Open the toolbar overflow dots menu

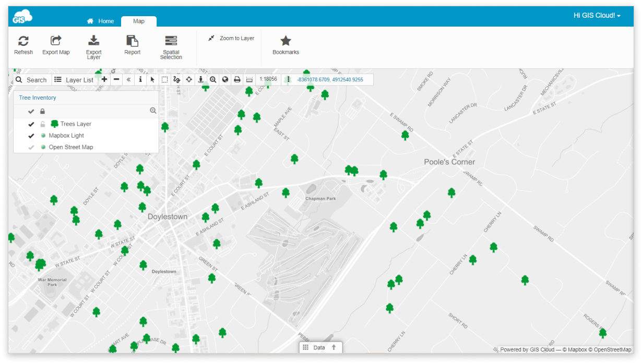click(x=289, y=79)
